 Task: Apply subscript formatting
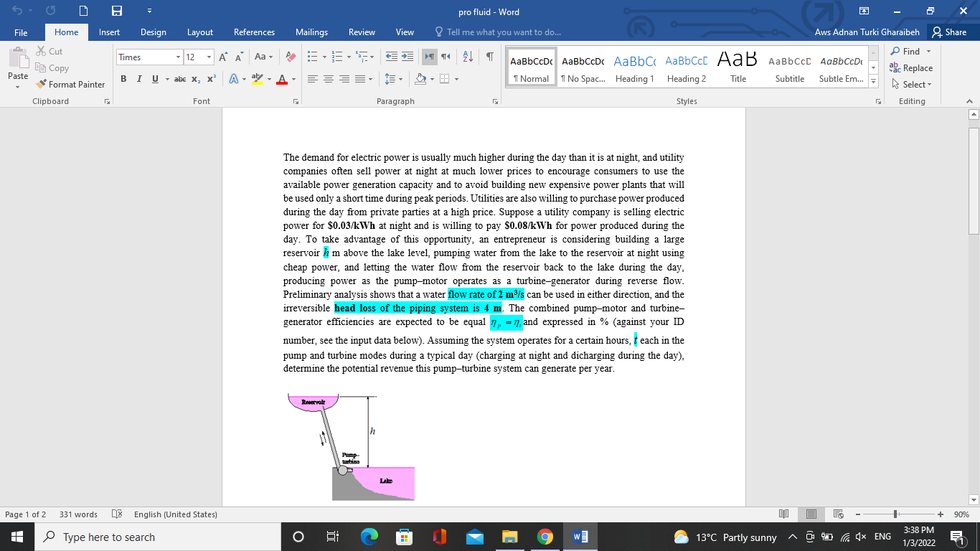[194, 79]
